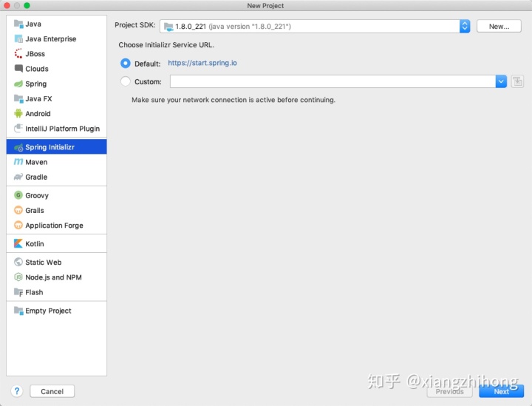Click the Kotlin K icon
Screen dimensions: 532x406
(x=18, y=243)
